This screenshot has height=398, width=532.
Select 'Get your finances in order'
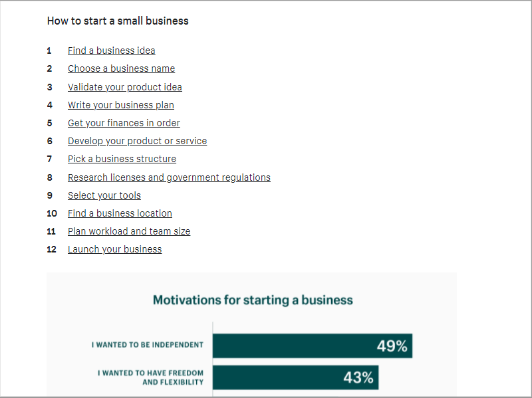point(124,123)
